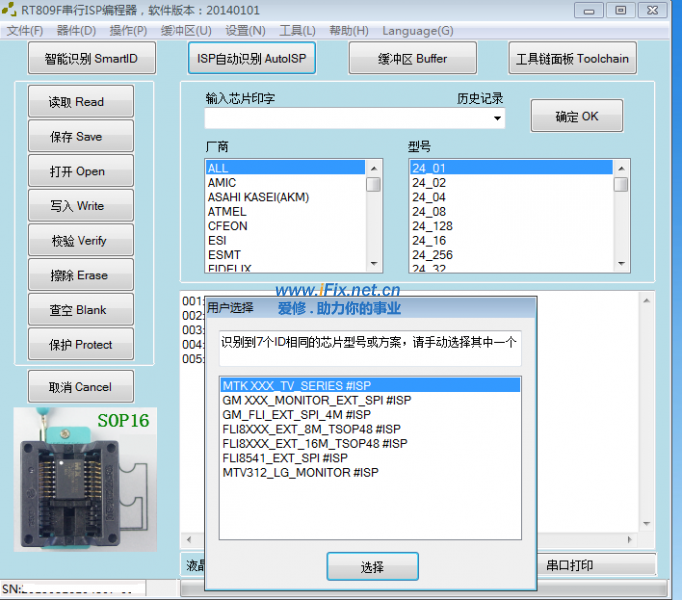Select 24_04 in the model list
This screenshot has width=682, height=600.
tap(512, 197)
